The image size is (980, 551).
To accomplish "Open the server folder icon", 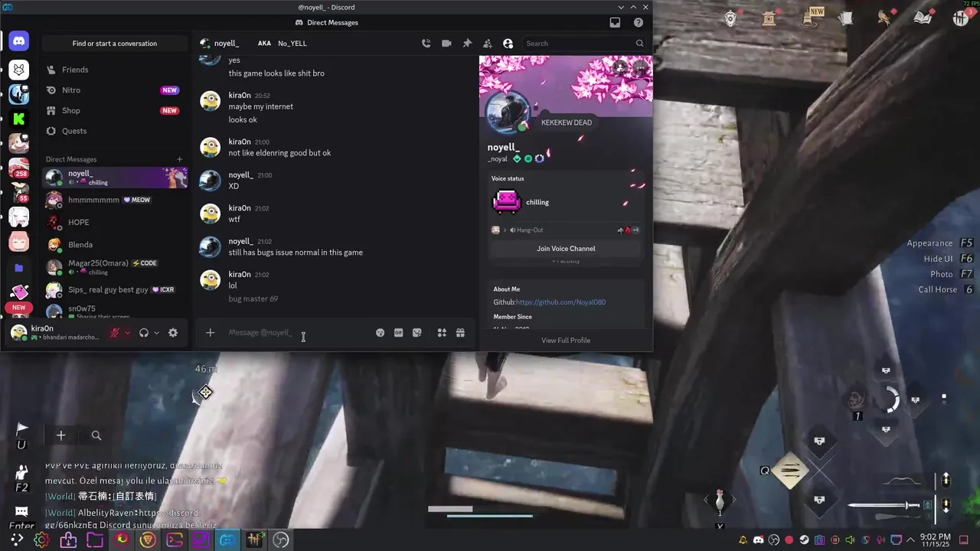I will pos(19,268).
